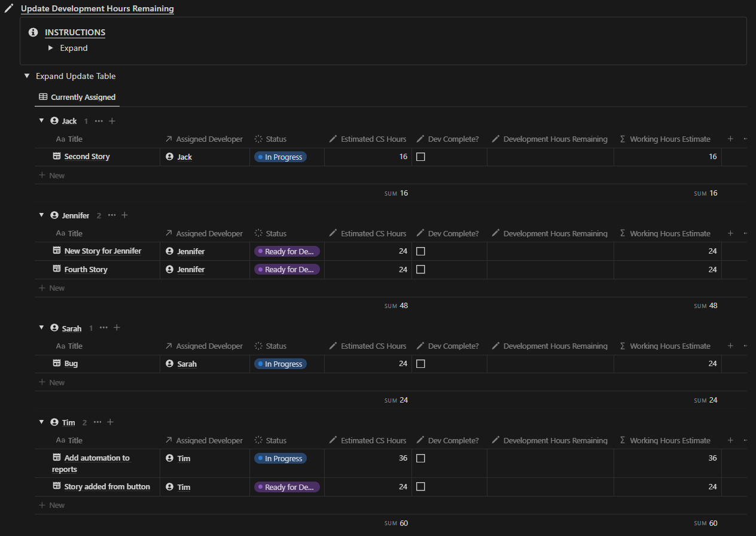Click New row button under Sarah's table
Image resolution: width=756 pixels, height=536 pixels.
point(51,382)
